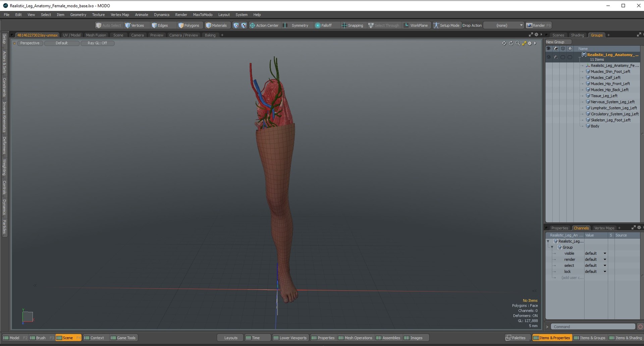Click the Falloff tool icon

click(317, 25)
